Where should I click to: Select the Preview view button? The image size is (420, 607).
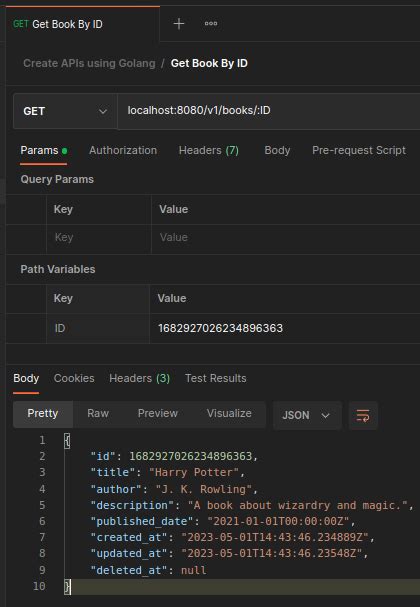click(158, 414)
